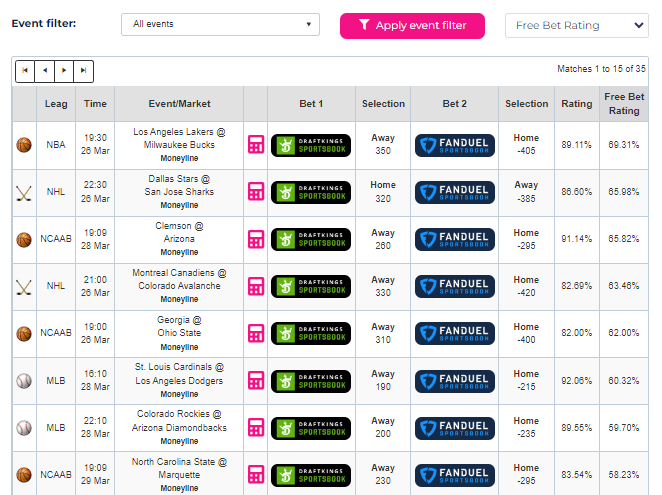Click hockey sticks icon in Montreal Canadiens row
Image resolution: width=662 pixels, height=495 pixels.
coord(24,287)
